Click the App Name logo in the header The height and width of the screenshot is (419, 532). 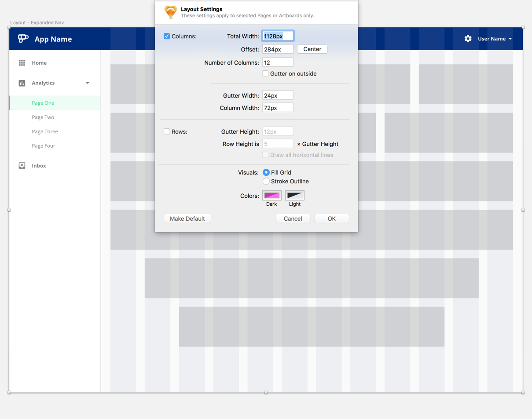click(23, 38)
